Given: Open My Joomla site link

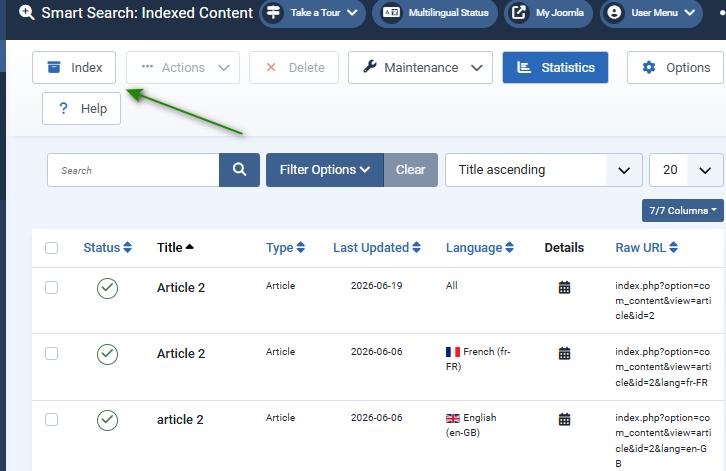Looking at the screenshot, I should (x=548, y=13).
